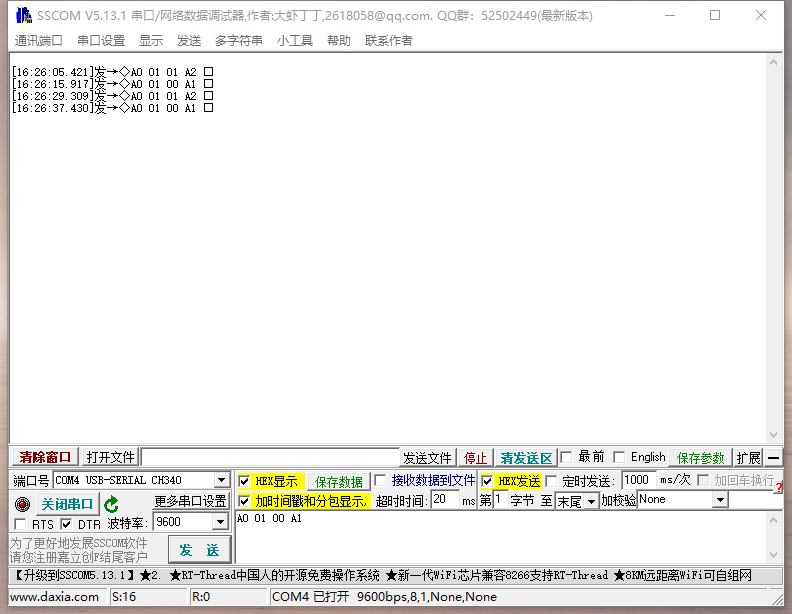Disable the DTR checkbox
This screenshot has height=614, width=792.
[x=66, y=524]
